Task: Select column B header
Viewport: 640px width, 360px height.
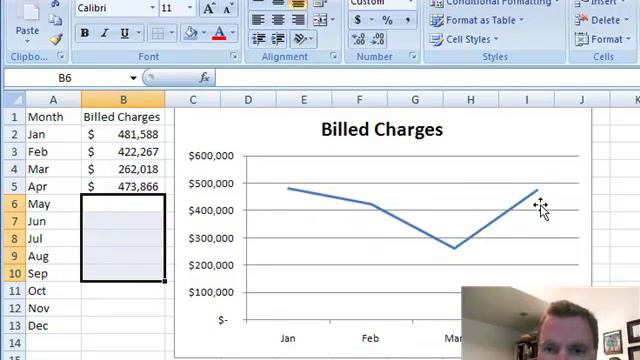Action: pyautogui.click(x=123, y=100)
